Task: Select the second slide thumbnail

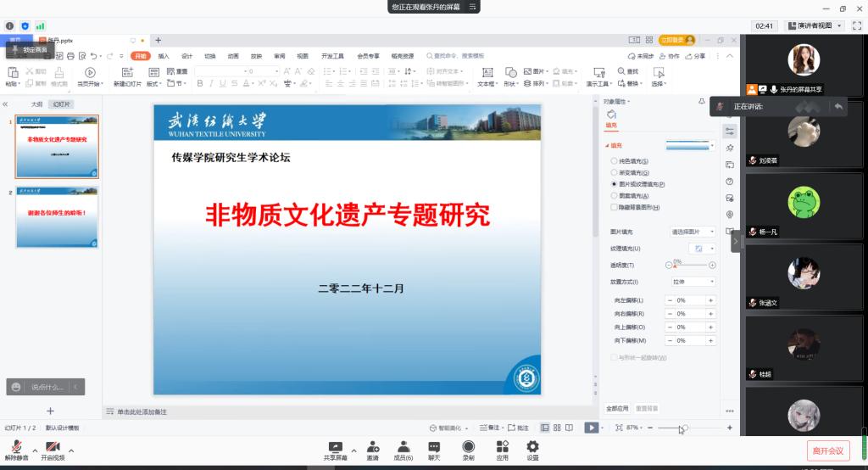Action: pos(57,218)
